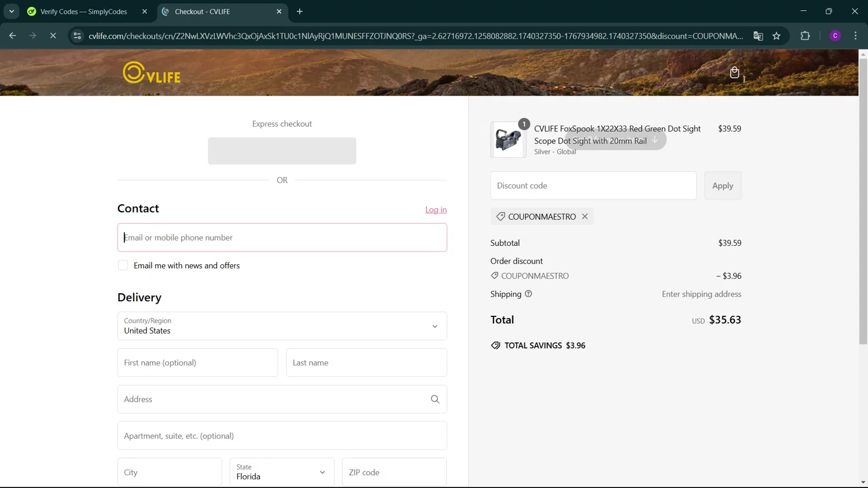The width and height of the screenshot is (868, 488).
Task: Click the Total price $35.63
Action: click(725, 320)
